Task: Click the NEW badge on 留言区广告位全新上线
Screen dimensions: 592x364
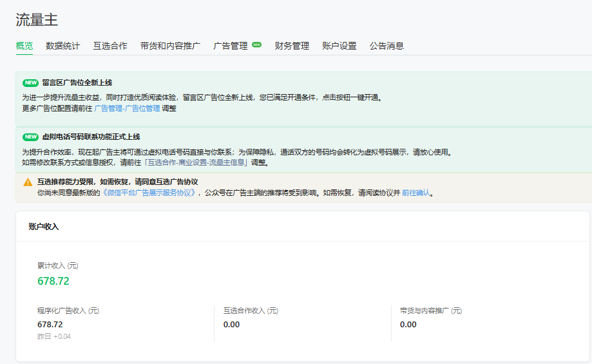Action: pyautogui.click(x=30, y=82)
